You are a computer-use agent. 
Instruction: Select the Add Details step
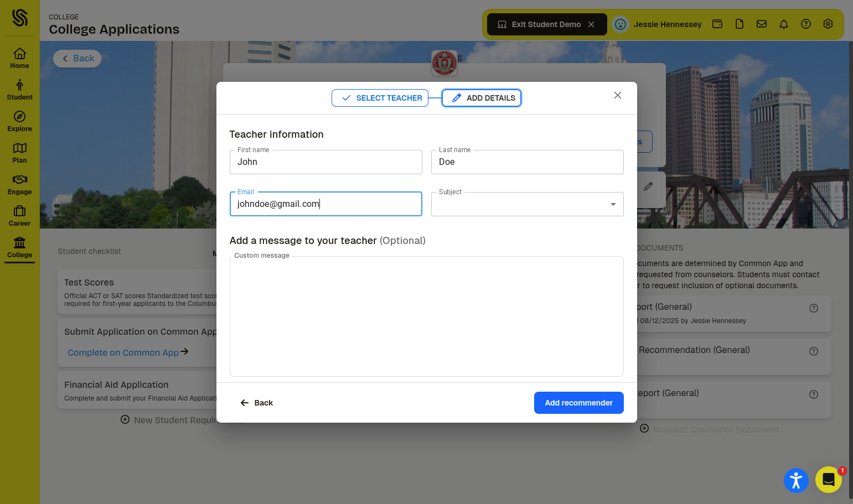(482, 98)
